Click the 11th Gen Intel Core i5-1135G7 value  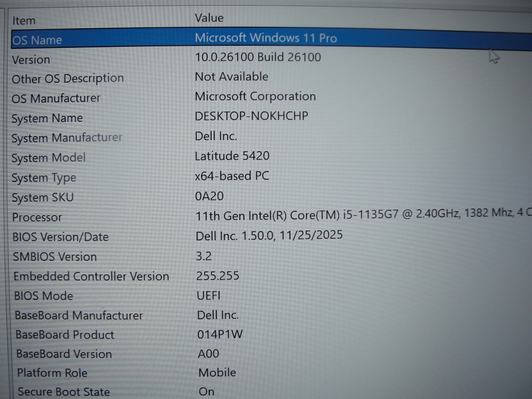(364, 214)
